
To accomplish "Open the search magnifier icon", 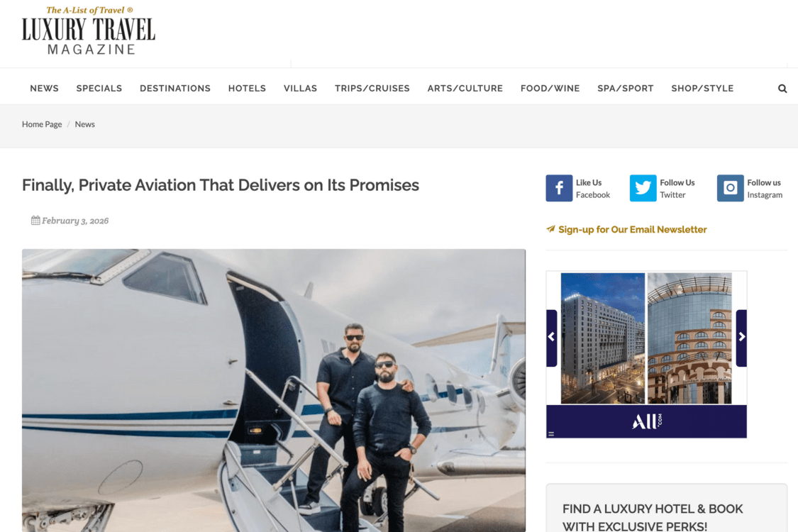I will (782, 89).
